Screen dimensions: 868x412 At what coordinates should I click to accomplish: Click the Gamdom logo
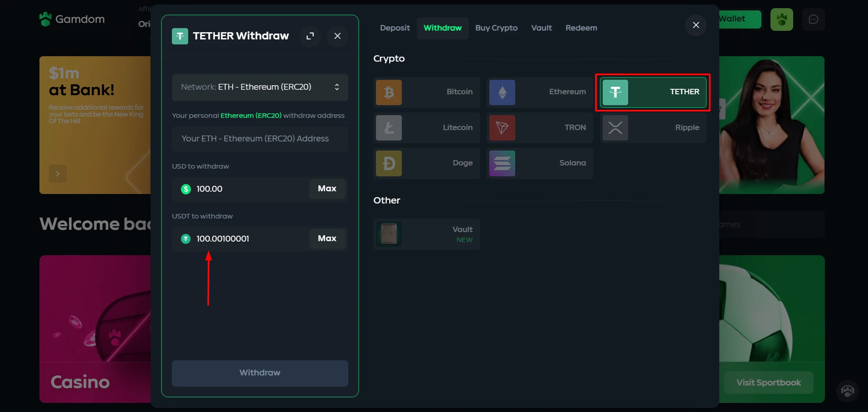pos(72,19)
